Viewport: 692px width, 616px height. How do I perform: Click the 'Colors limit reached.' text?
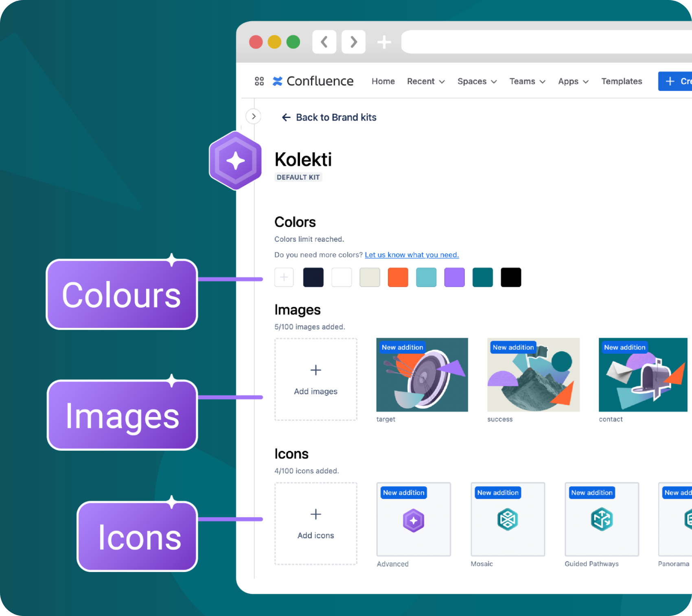[309, 239]
